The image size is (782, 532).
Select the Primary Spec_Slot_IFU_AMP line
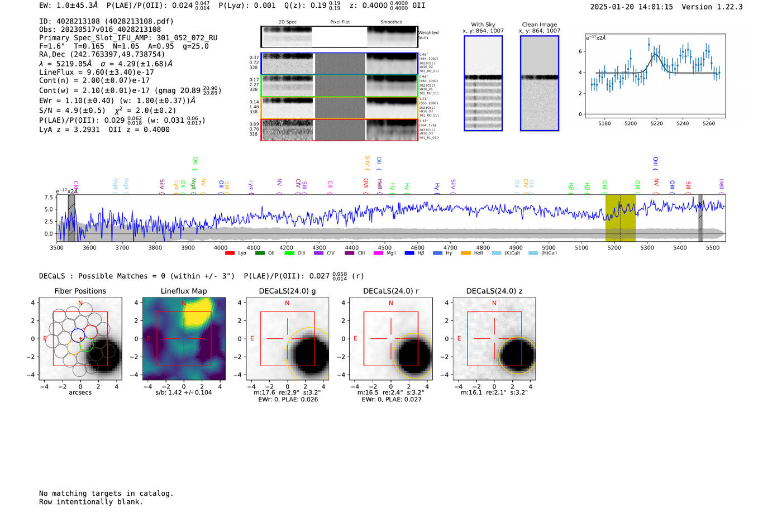tap(128, 38)
